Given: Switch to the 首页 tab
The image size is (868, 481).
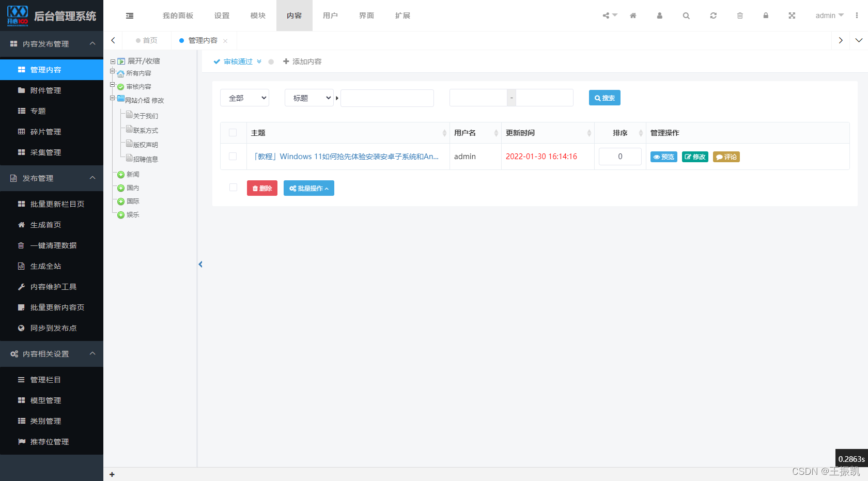Looking at the screenshot, I should pyautogui.click(x=147, y=40).
